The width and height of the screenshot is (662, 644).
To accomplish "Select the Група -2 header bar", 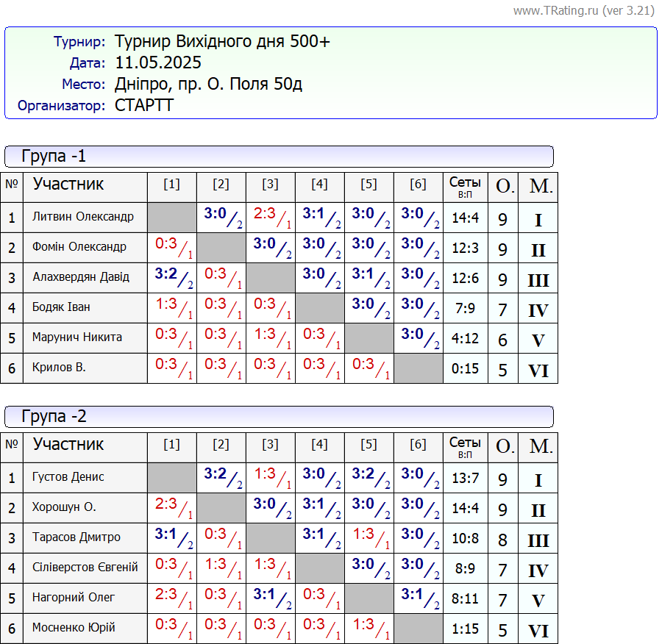I will tap(279, 417).
